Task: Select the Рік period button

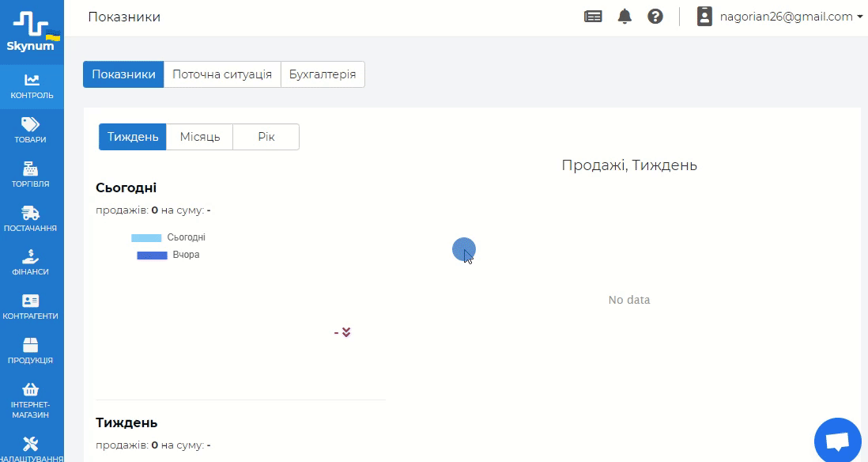Action: [266, 137]
